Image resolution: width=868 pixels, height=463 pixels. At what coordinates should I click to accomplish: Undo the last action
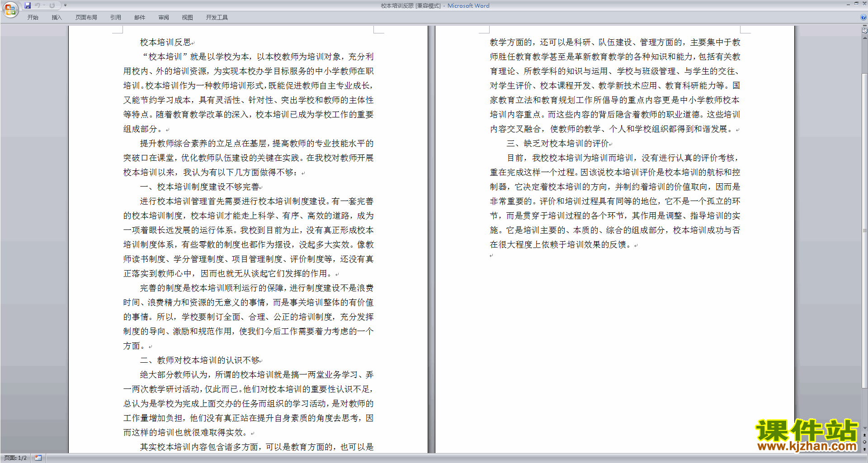(38, 5)
